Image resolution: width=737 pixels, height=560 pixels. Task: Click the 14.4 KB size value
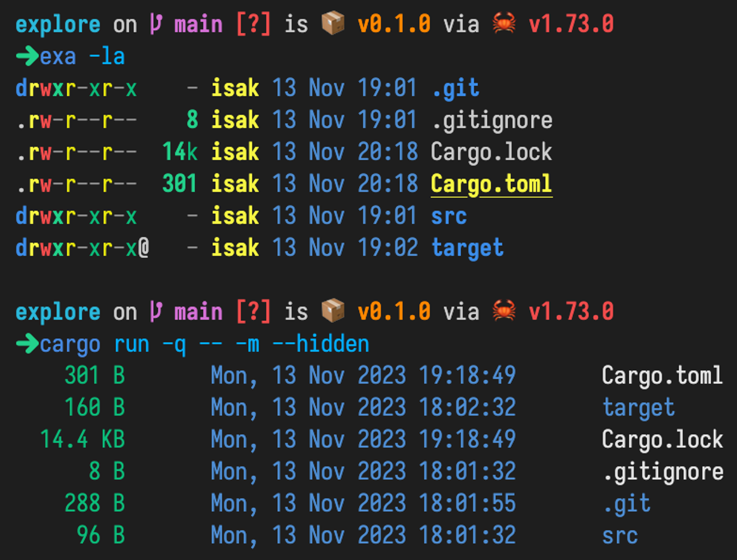tap(82, 439)
